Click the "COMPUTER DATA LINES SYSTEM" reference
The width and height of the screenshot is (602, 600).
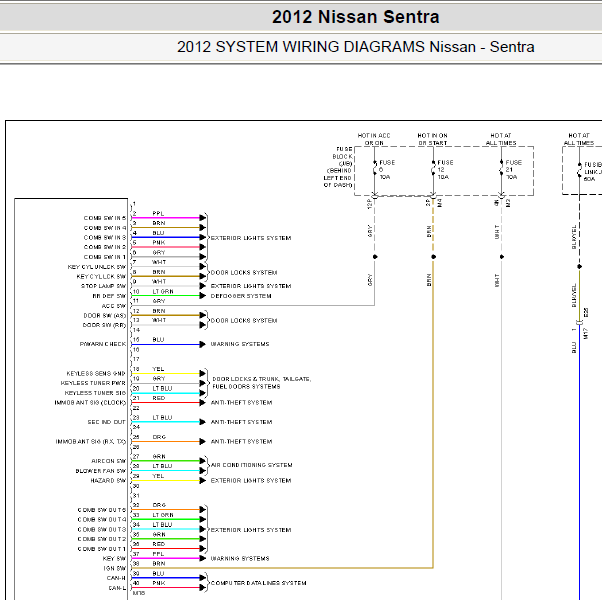(258, 583)
